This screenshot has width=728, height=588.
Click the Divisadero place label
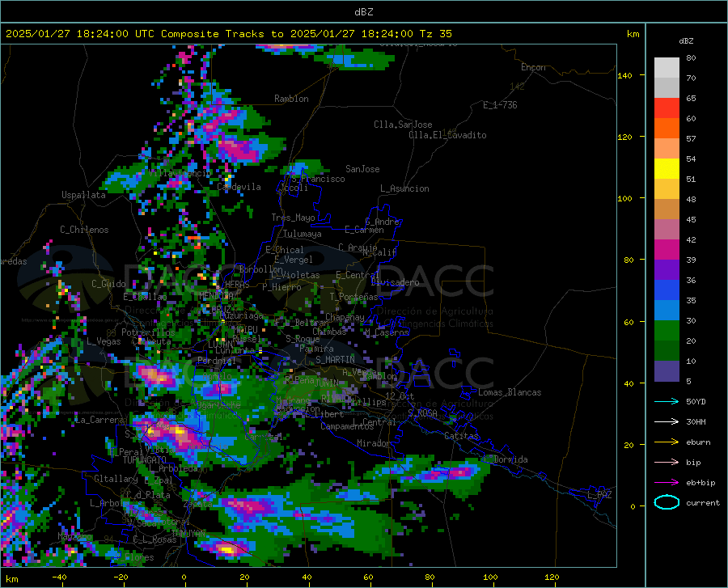coord(395,282)
